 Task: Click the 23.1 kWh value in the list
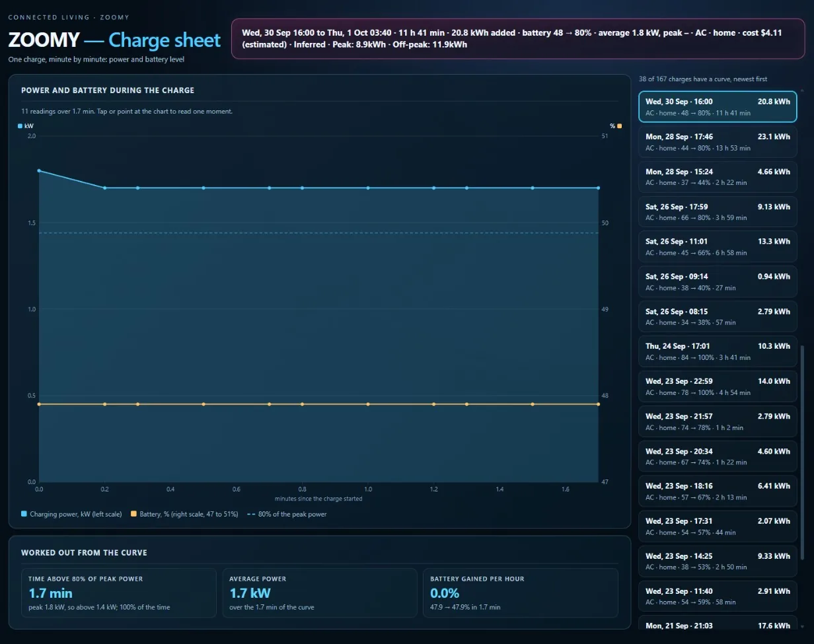pos(774,137)
